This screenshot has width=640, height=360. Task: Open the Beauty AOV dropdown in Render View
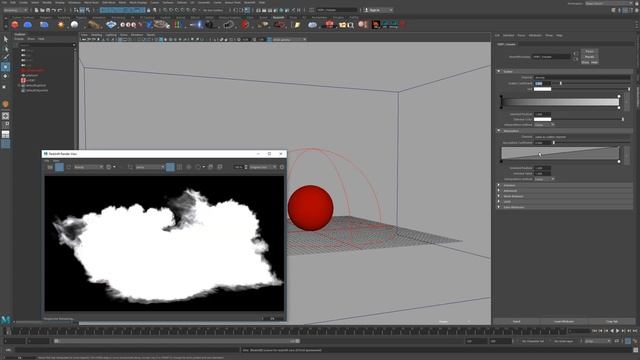(88, 167)
